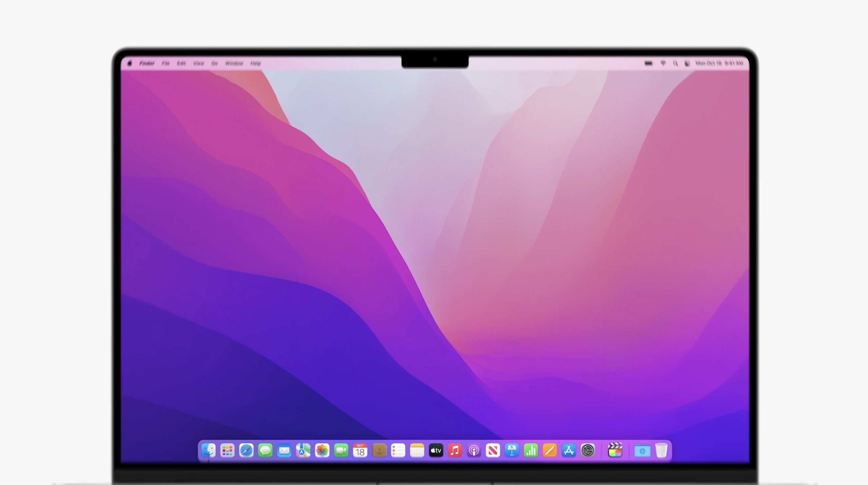Open the Apple menu

pyautogui.click(x=130, y=63)
